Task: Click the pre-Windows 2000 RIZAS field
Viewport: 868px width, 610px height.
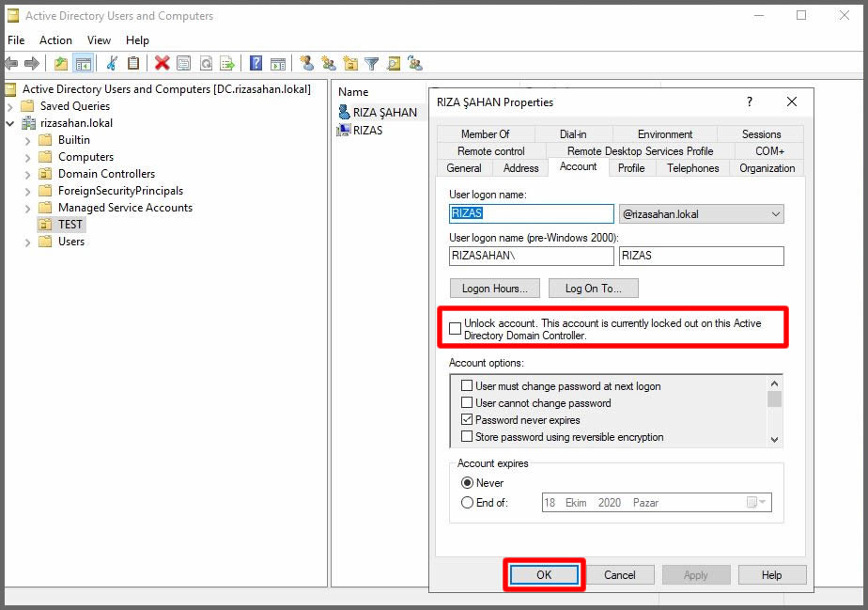Action: [702, 256]
